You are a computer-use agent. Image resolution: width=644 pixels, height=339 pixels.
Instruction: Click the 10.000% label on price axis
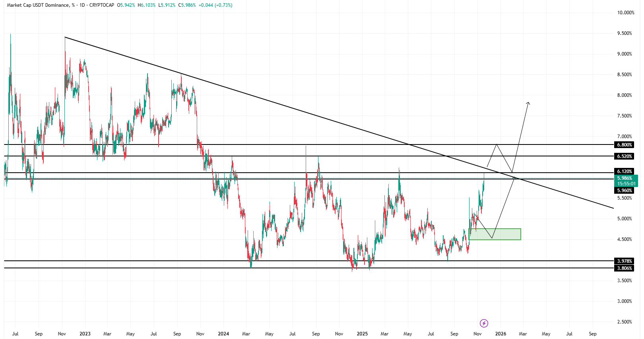click(625, 13)
